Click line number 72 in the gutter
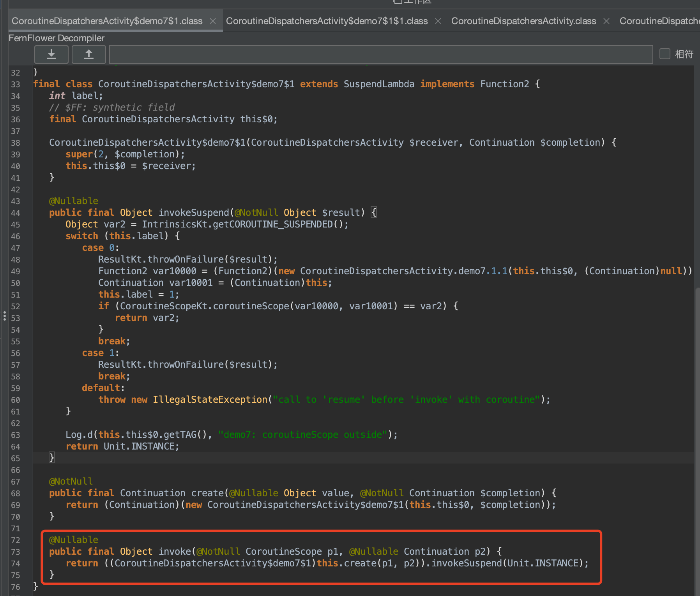Screen dimensions: 700x596 [x=16, y=540]
